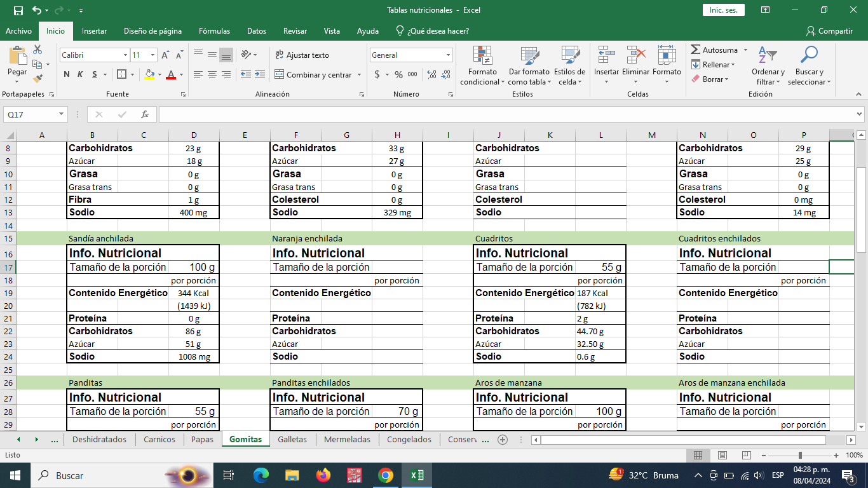Click Combinar y centrar
This screenshot has width=868, height=488.
pyautogui.click(x=313, y=74)
